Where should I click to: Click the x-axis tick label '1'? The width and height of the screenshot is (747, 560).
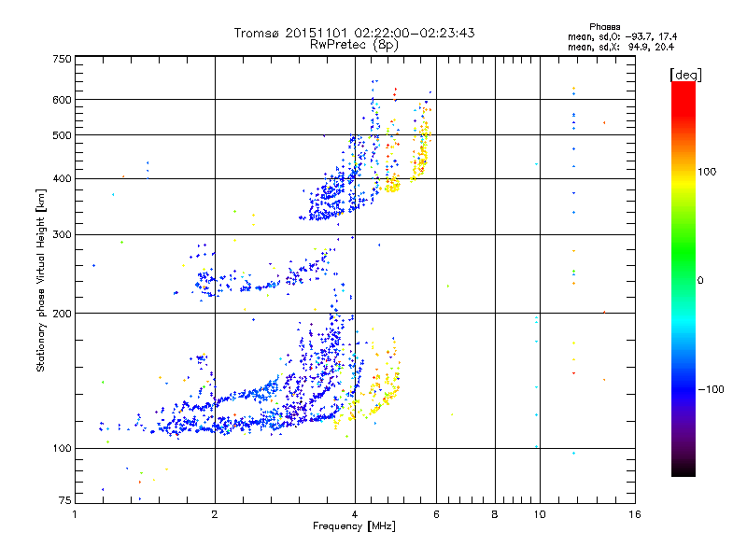click(x=75, y=514)
